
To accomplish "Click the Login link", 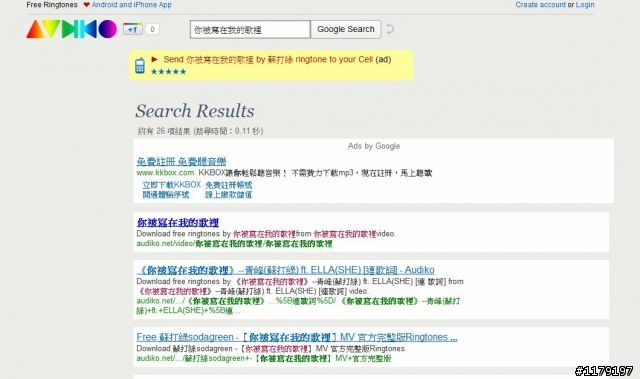I will [585, 5].
